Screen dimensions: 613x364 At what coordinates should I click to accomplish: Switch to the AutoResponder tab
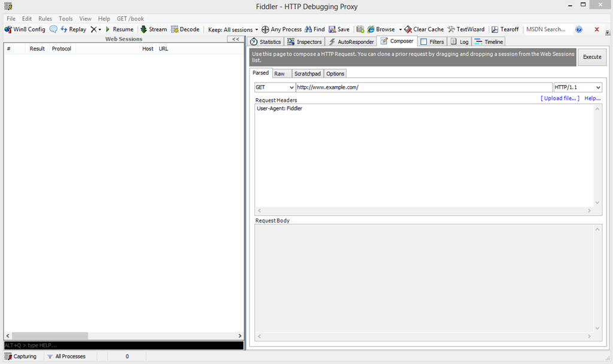[x=351, y=42]
